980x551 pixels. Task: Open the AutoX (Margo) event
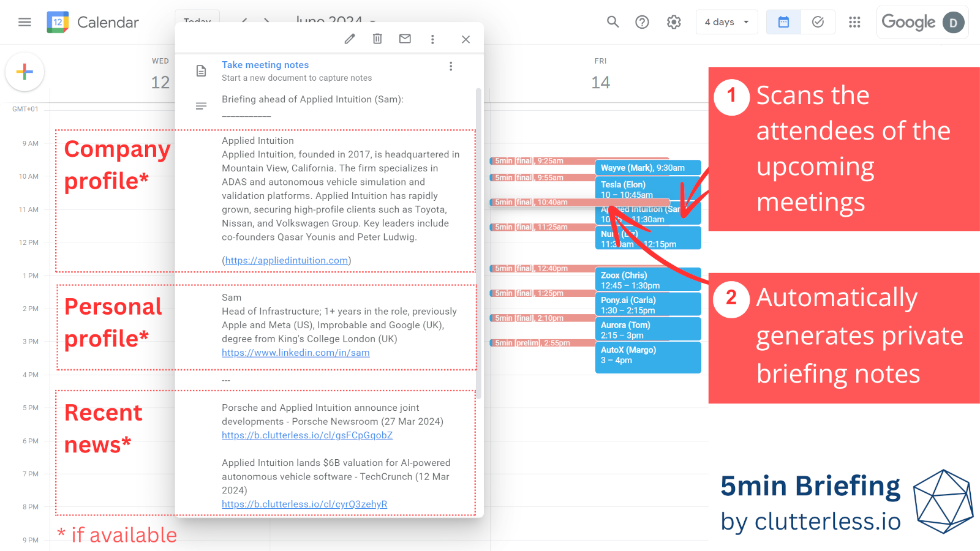pos(648,357)
